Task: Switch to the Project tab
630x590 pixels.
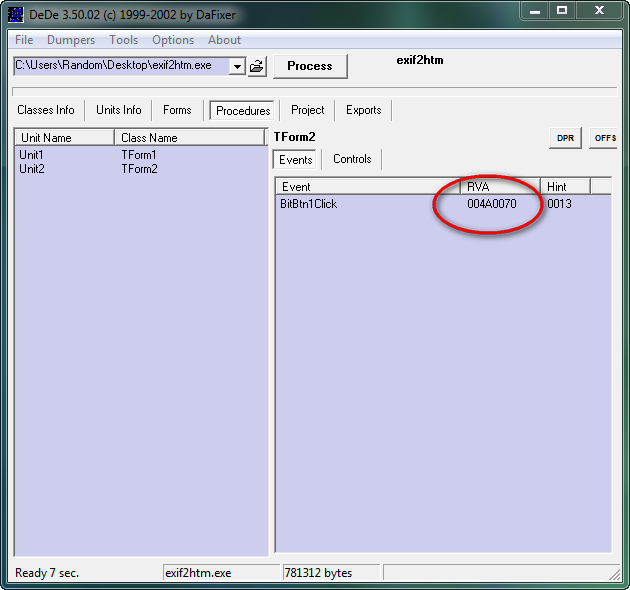Action: (x=308, y=110)
